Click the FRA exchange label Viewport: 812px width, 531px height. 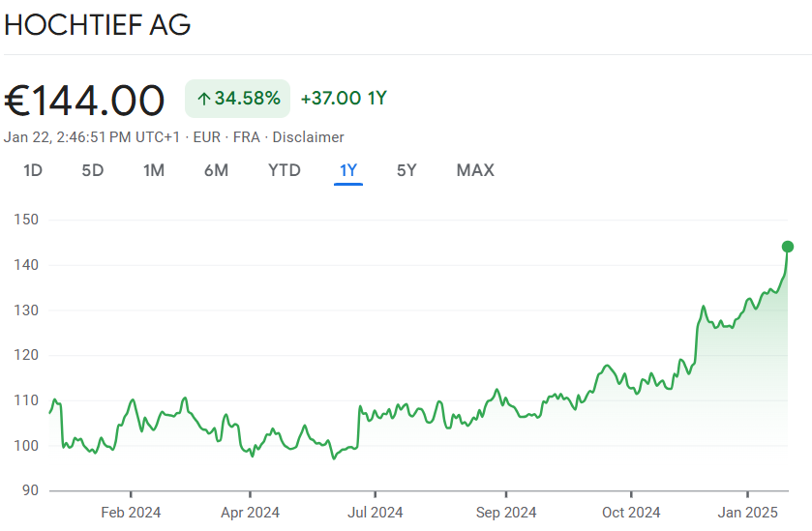click(247, 137)
